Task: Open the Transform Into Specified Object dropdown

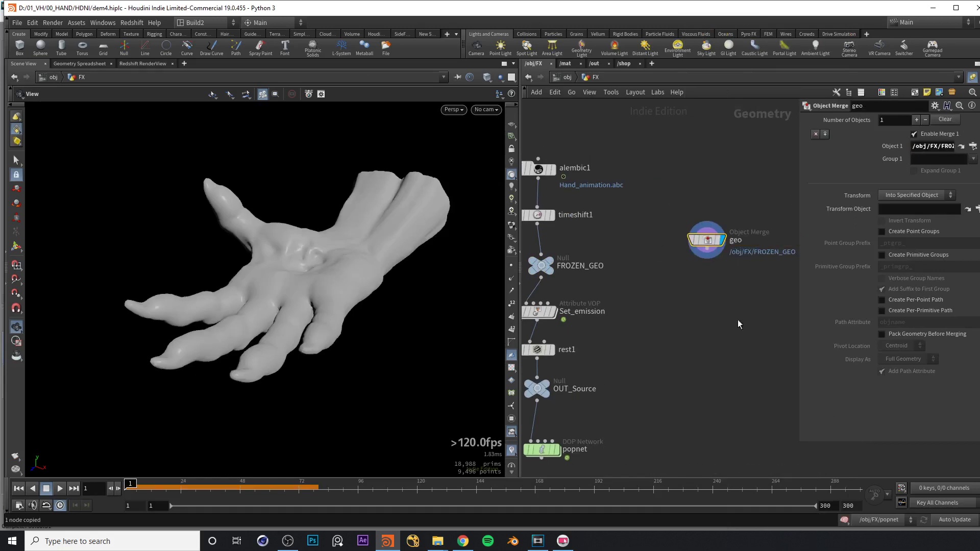Action: (917, 195)
